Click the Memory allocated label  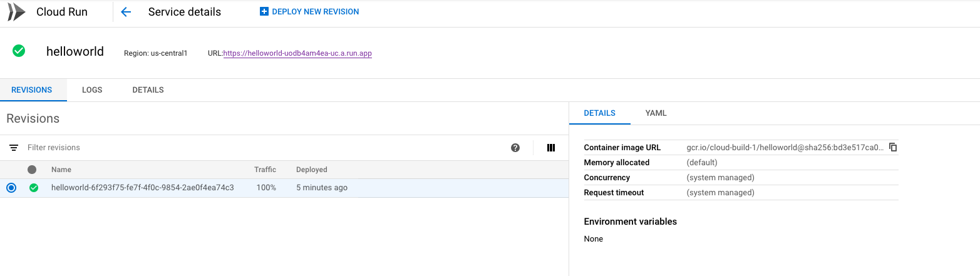pyautogui.click(x=617, y=163)
